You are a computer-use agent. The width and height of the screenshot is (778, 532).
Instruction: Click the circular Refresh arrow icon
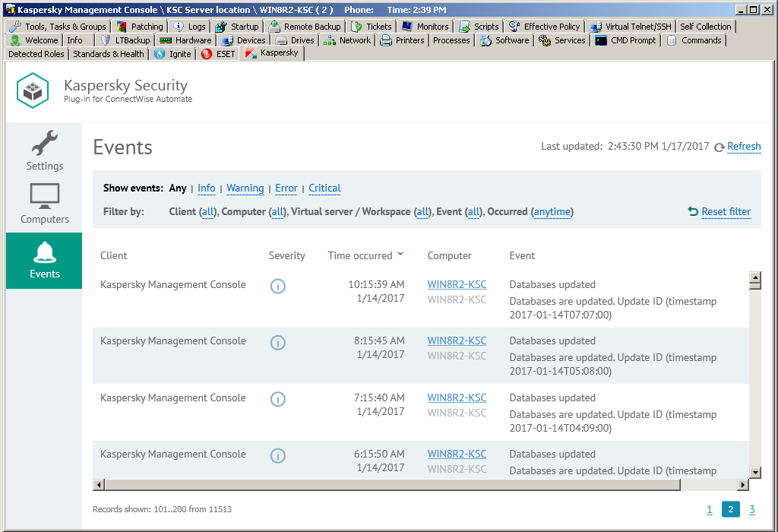(719, 147)
